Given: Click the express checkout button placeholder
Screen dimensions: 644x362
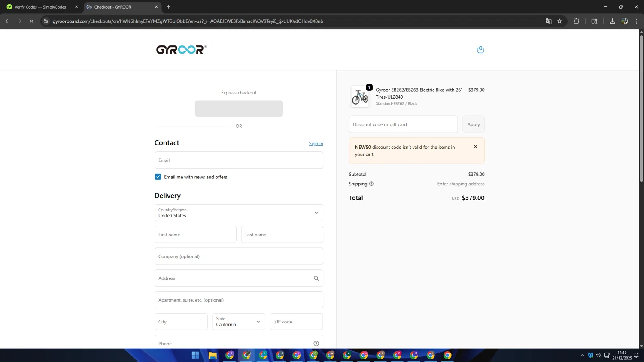Looking at the screenshot, I should 239,109.
